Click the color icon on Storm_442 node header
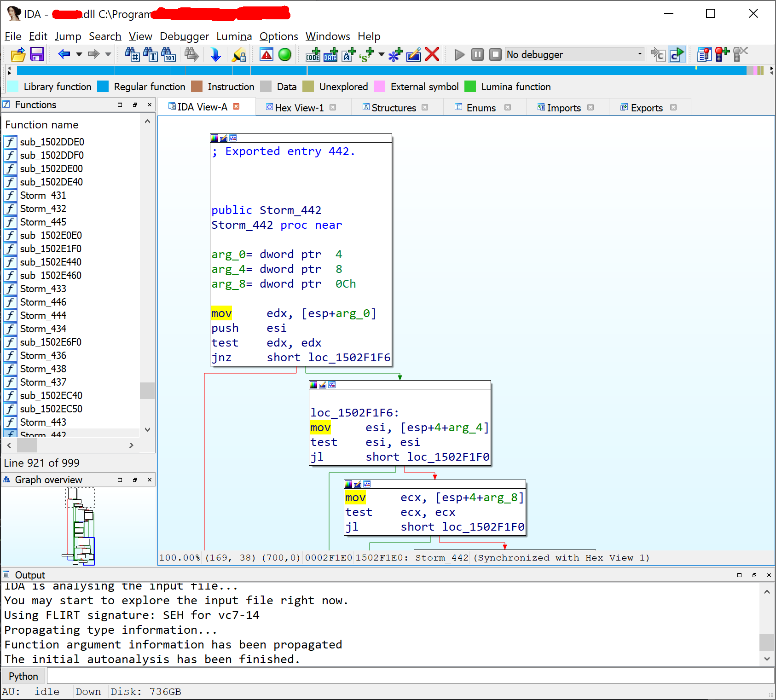Viewport: 776px width, 700px height. (214, 138)
